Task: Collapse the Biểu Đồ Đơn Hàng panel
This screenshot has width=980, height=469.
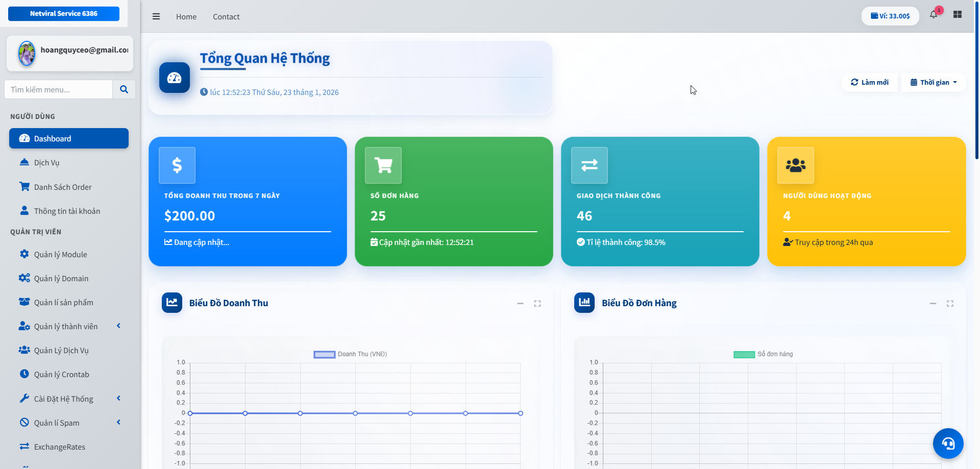Action: (x=933, y=304)
